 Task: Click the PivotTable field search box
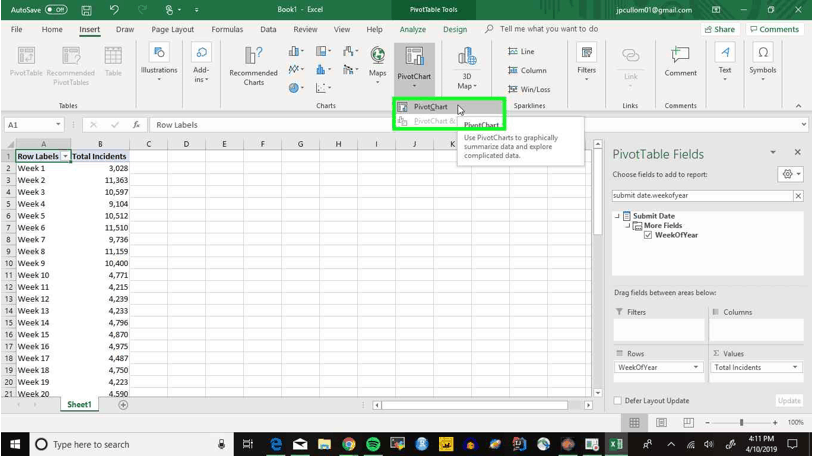pyautogui.click(x=701, y=196)
